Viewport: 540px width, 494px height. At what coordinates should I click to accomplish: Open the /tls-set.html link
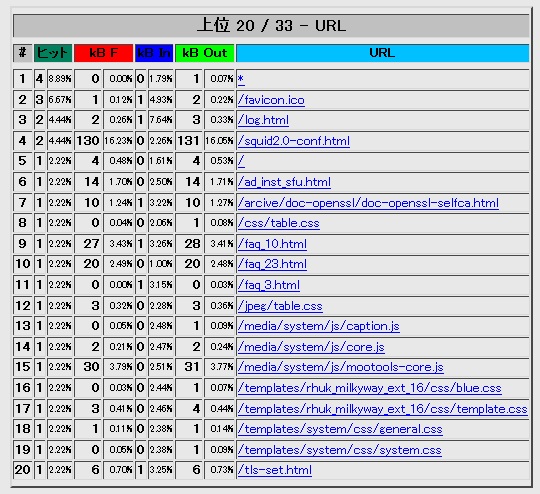point(275,470)
